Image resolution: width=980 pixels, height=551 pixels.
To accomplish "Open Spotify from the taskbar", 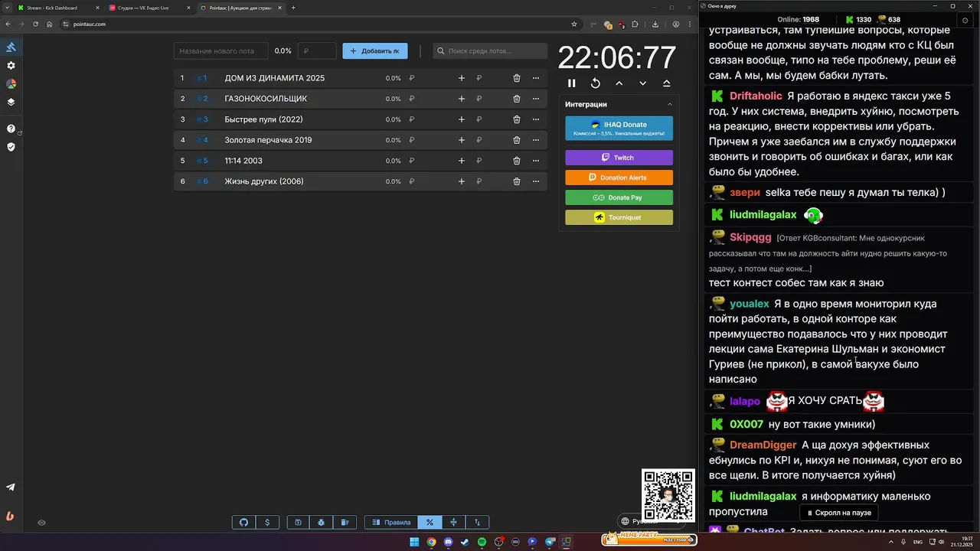I will pos(482,542).
